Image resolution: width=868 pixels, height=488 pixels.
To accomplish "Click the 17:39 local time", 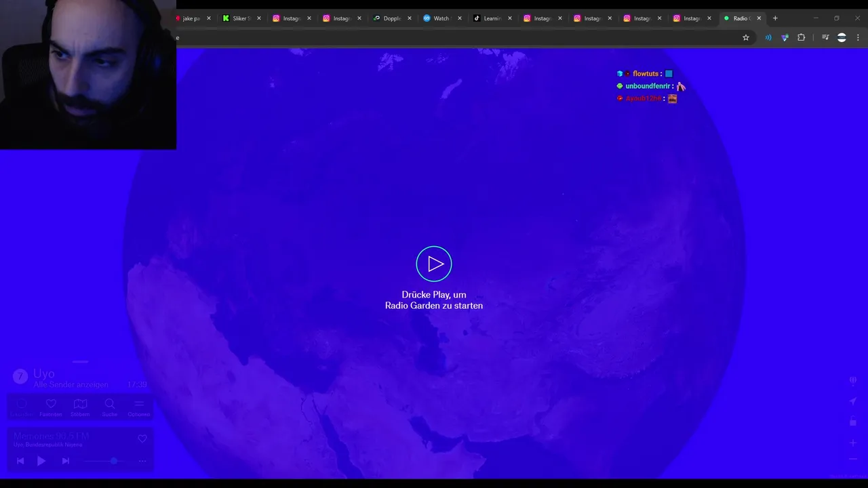I will pos(137,384).
